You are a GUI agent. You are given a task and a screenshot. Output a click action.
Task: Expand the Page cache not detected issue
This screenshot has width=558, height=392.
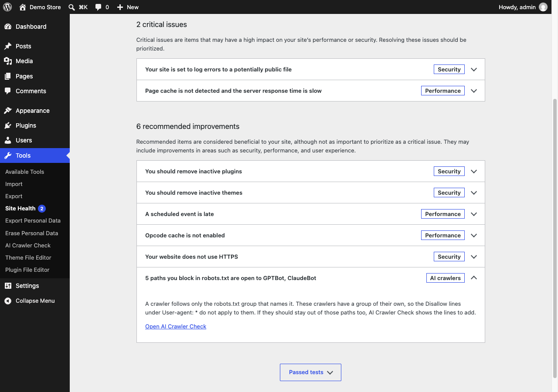(311, 91)
